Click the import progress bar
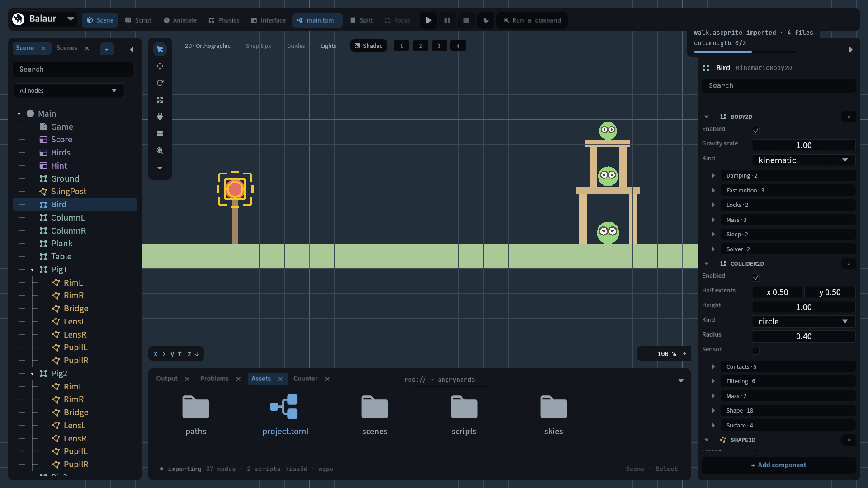868x488 pixels. (745, 52)
